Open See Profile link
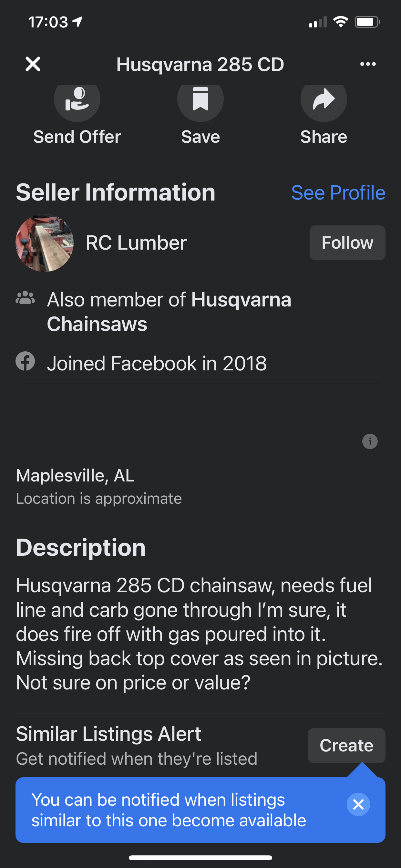The image size is (401, 868). [338, 193]
